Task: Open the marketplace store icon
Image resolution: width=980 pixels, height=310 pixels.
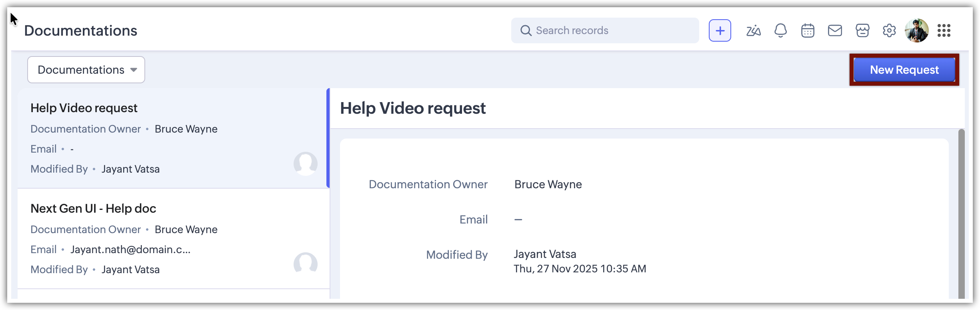Action: click(862, 30)
